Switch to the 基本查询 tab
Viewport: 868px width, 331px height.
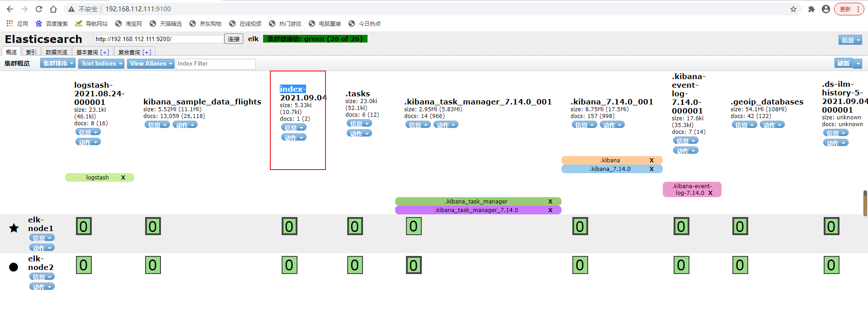(92, 52)
